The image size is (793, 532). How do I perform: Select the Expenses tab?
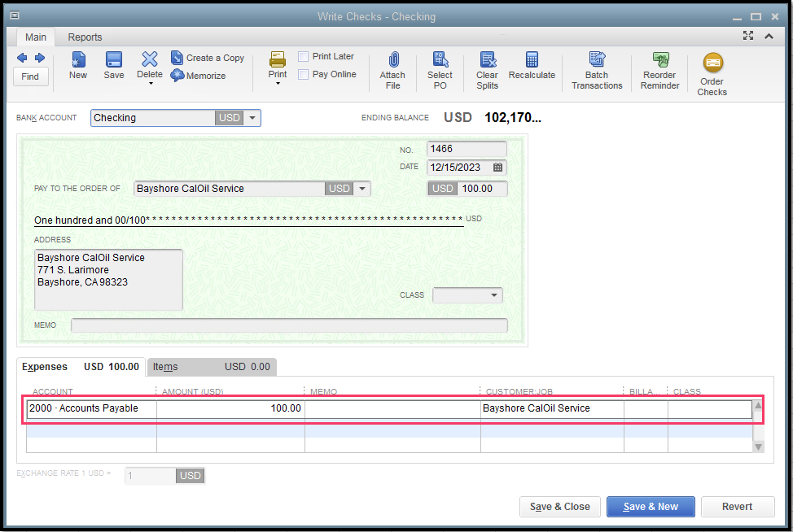pos(81,367)
